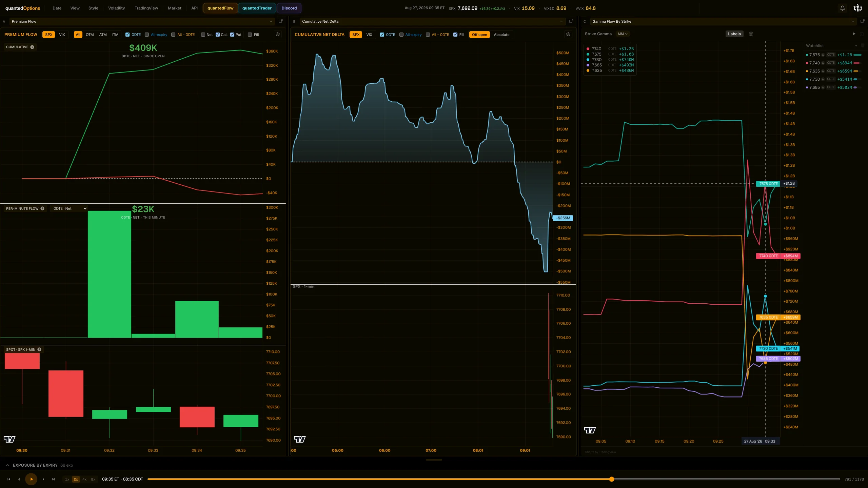The image size is (868, 488).
Task: Open the View menu
Action: point(75,8)
